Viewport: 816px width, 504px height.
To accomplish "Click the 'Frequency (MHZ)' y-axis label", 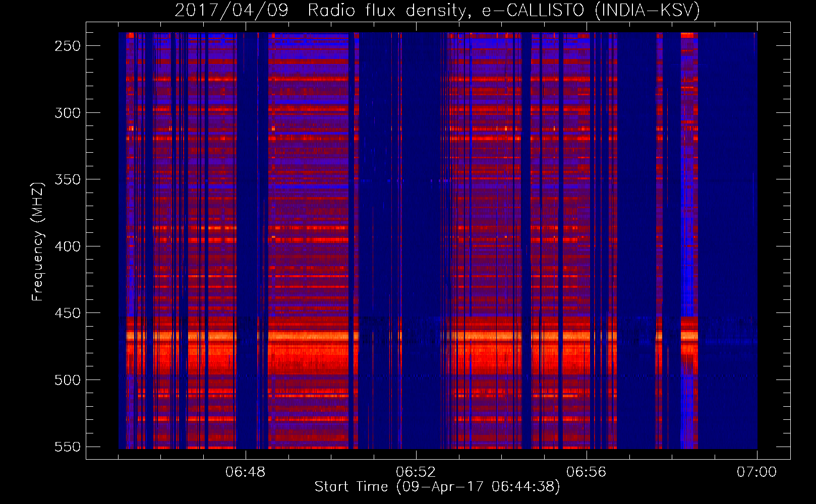I will pyautogui.click(x=38, y=241).
